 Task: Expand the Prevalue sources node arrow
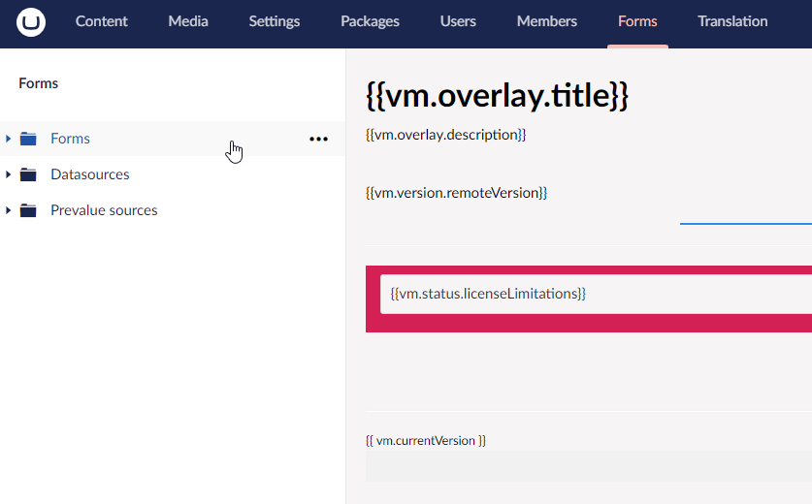click(9, 210)
